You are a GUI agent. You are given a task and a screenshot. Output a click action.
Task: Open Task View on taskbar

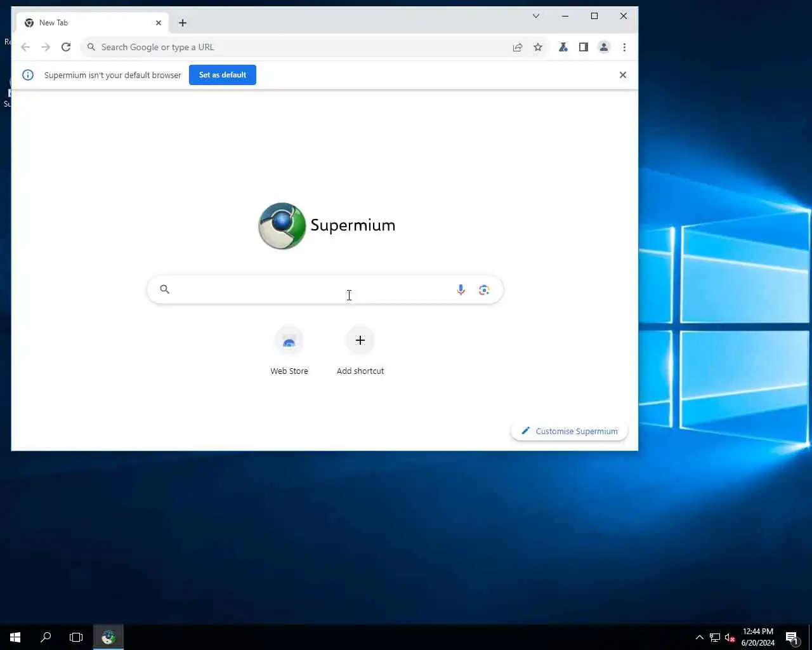(76, 637)
